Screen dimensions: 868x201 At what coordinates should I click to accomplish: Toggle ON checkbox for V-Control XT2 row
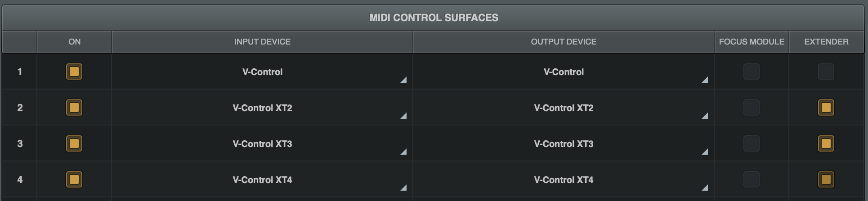(74, 107)
